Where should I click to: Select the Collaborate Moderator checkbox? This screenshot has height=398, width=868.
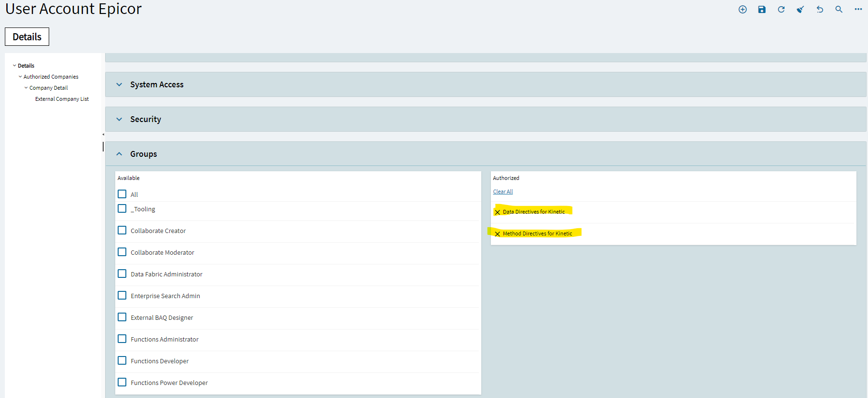pos(122,252)
